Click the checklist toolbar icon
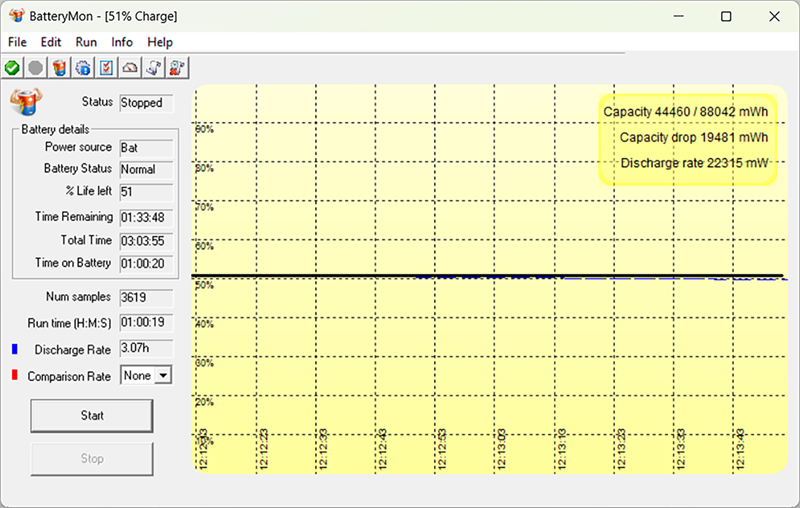The image size is (800, 508). pos(107,68)
